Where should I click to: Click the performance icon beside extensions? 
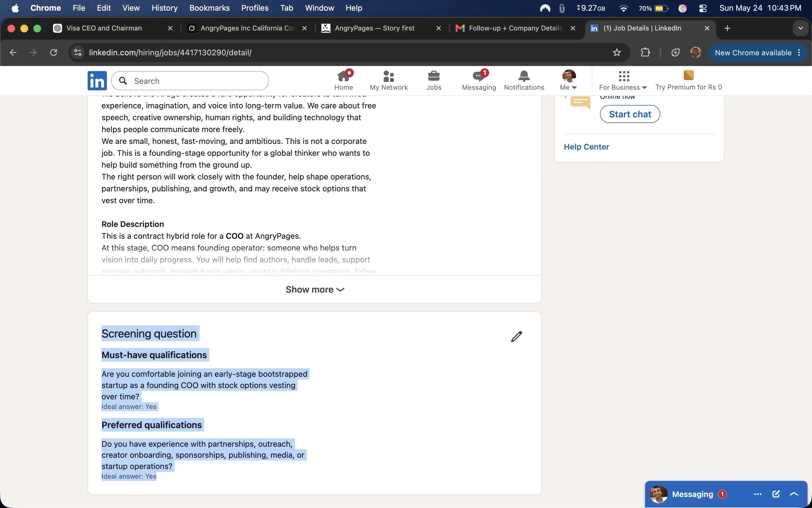(x=675, y=52)
